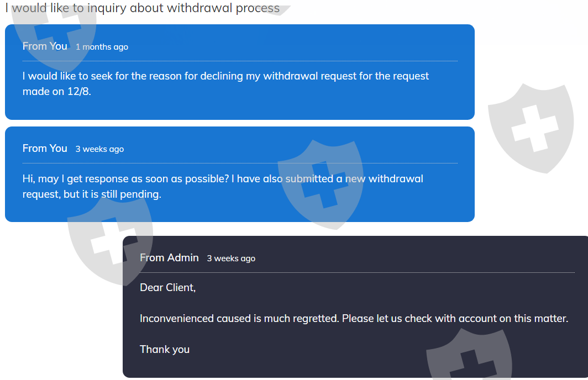Click the first 'From You' sender label
The image size is (588, 380).
(45, 46)
